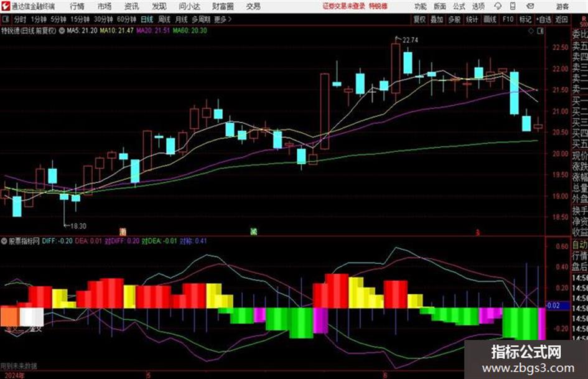
Task: Switch to the 分时 period tab
Action: (x=19, y=19)
